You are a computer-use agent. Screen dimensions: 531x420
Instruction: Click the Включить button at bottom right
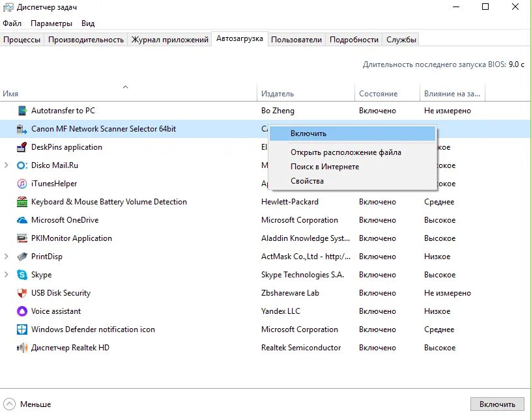point(497,404)
